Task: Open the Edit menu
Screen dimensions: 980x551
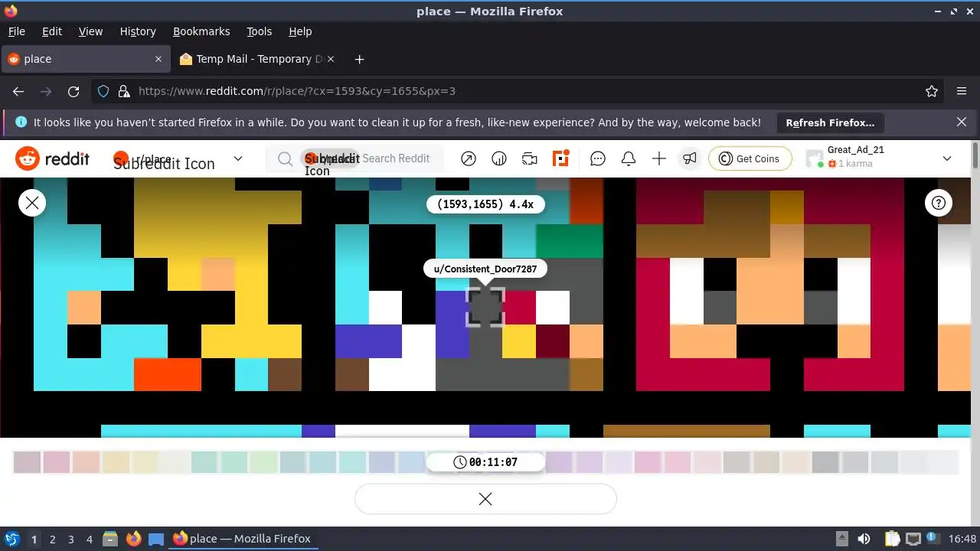Action: point(52,31)
